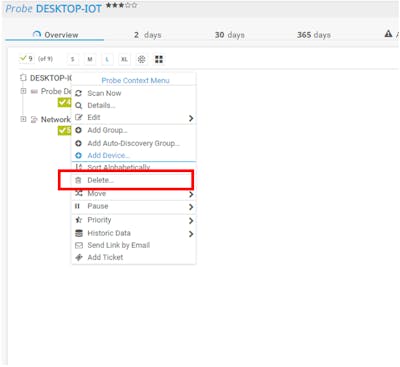Viewport: 400px width, 367px height.
Task: Expand the Probe Device tree node
Action: coord(23,91)
